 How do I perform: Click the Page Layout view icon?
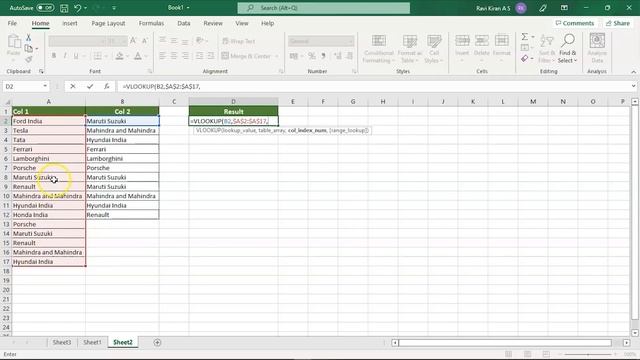527,354
